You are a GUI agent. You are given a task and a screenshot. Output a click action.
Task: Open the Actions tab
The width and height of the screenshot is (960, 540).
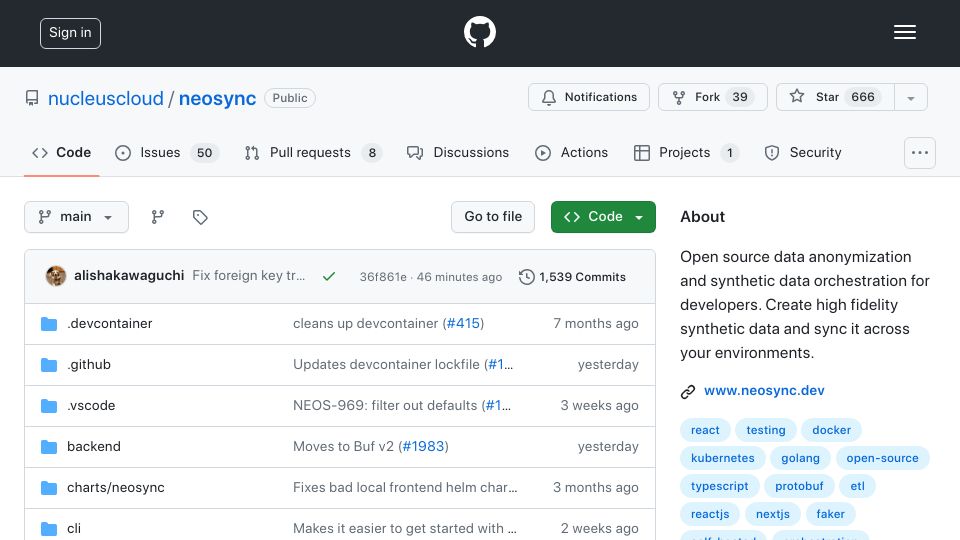(x=571, y=152)
